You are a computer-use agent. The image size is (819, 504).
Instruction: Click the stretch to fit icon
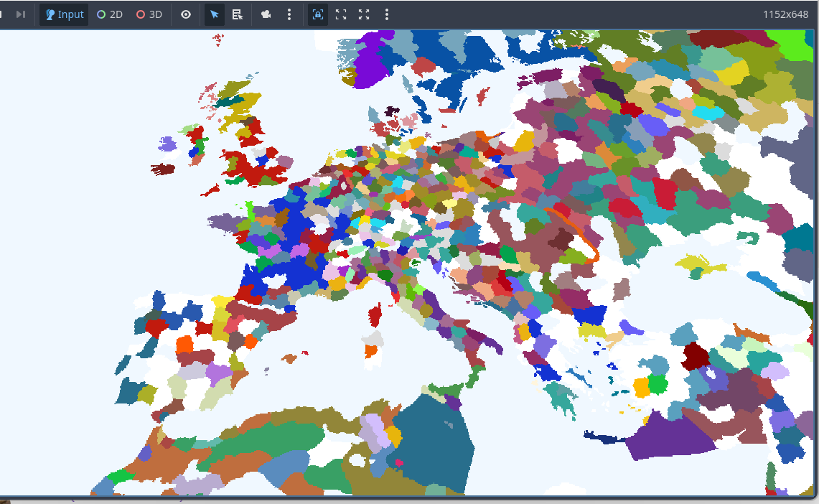364,14
